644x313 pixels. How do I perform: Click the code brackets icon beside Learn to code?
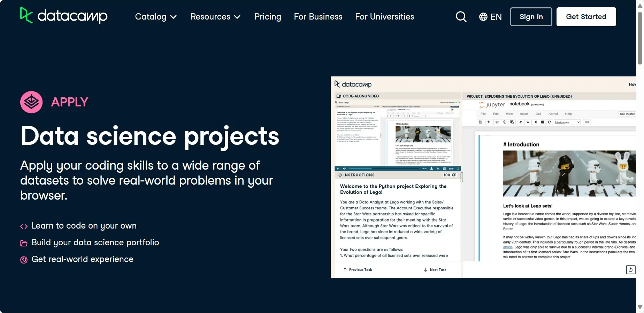pos(24,226)
